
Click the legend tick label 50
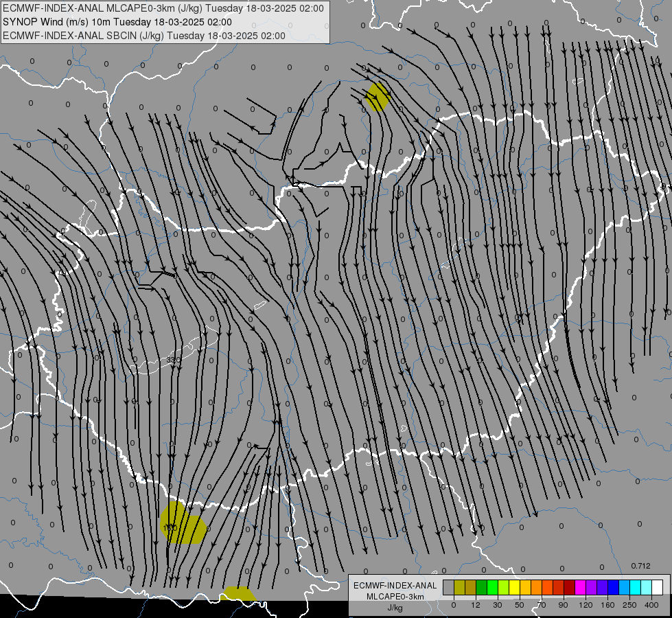point(520,605)
